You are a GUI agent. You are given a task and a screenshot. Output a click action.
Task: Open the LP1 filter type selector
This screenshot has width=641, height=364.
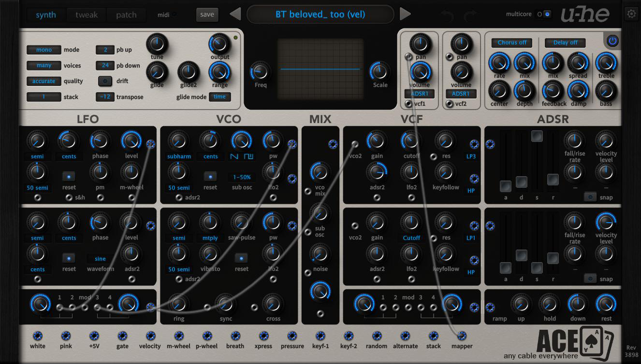click(471, 238)
